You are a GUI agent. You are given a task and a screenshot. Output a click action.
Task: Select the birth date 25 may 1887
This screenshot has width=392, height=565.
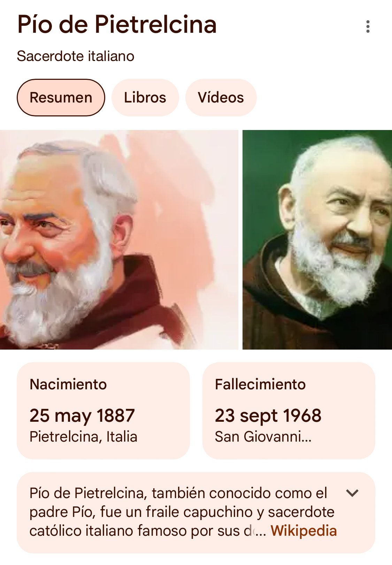(82, 415)
